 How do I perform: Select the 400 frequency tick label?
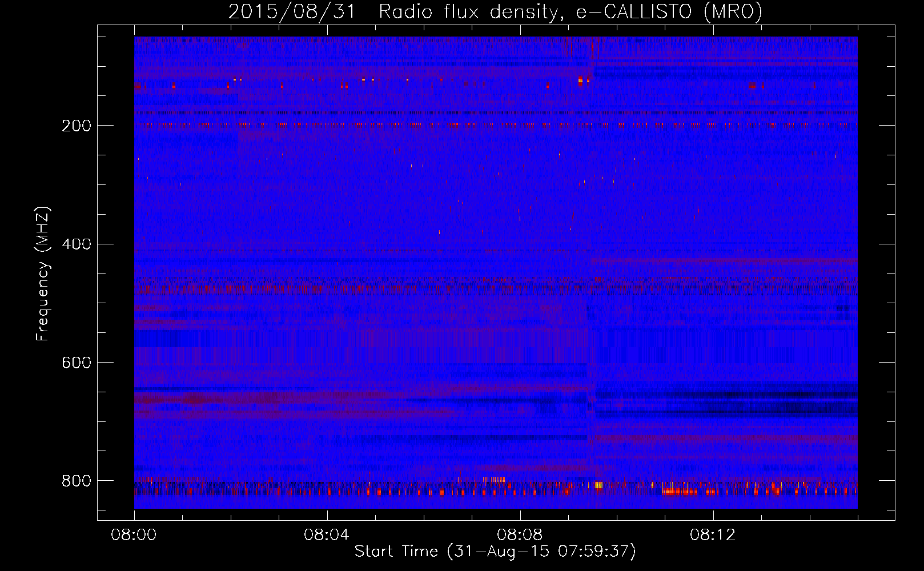pyautogui.click(x=77, y=244)
